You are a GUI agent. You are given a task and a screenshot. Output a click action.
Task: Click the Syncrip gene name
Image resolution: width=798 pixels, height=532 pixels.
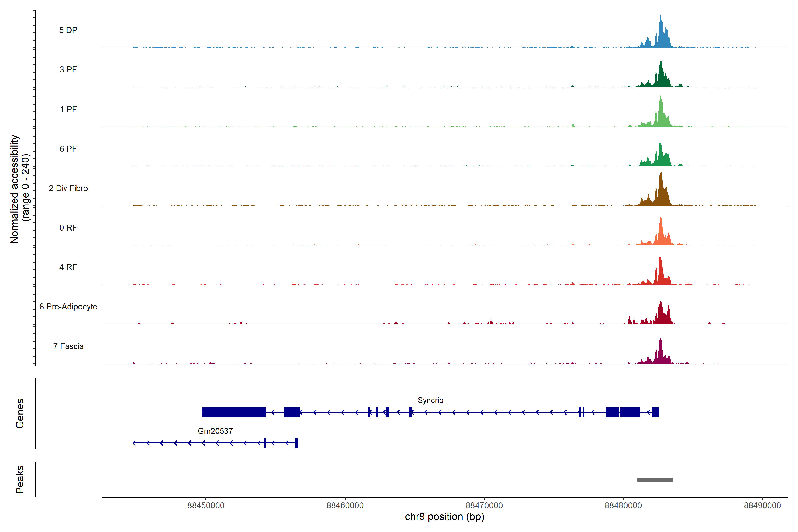tap(430, 400)
